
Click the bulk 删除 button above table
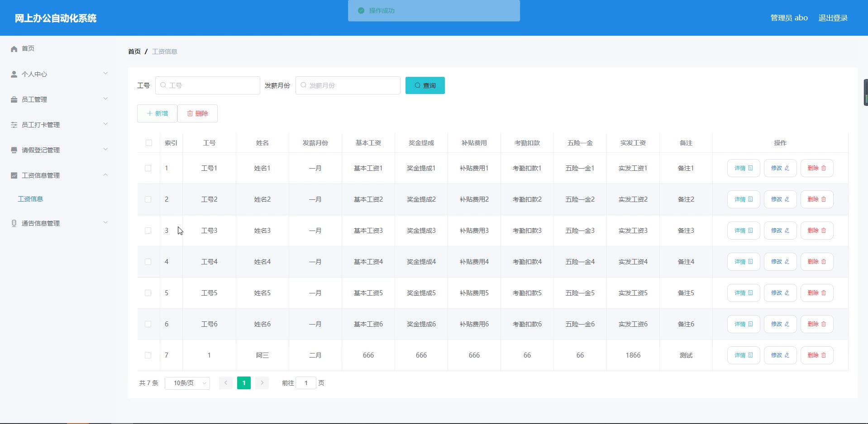tap(197, 113)
